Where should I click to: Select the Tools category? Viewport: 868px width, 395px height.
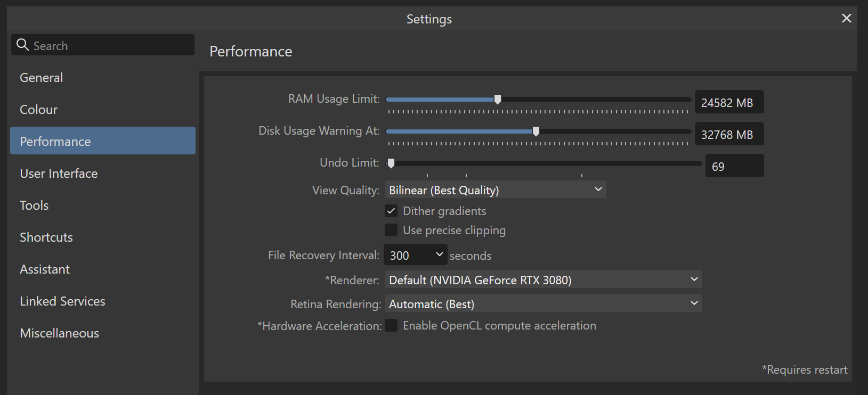click(34, 205)
